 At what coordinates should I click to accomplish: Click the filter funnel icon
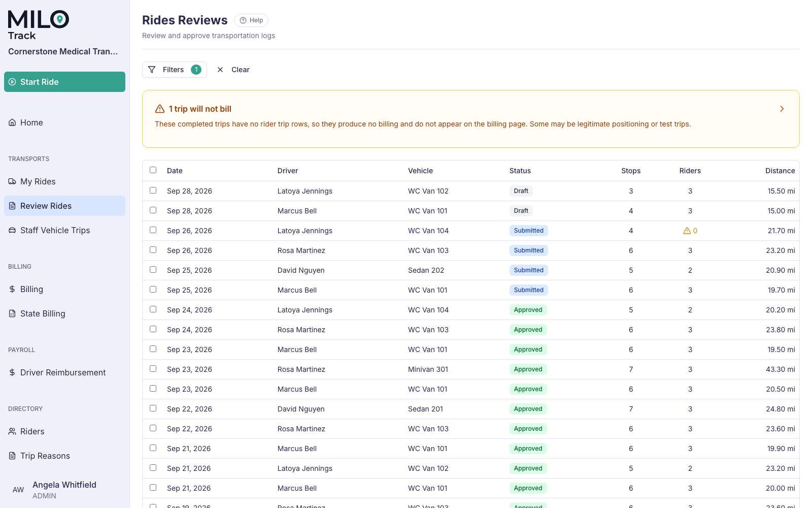tap(152, 70)
